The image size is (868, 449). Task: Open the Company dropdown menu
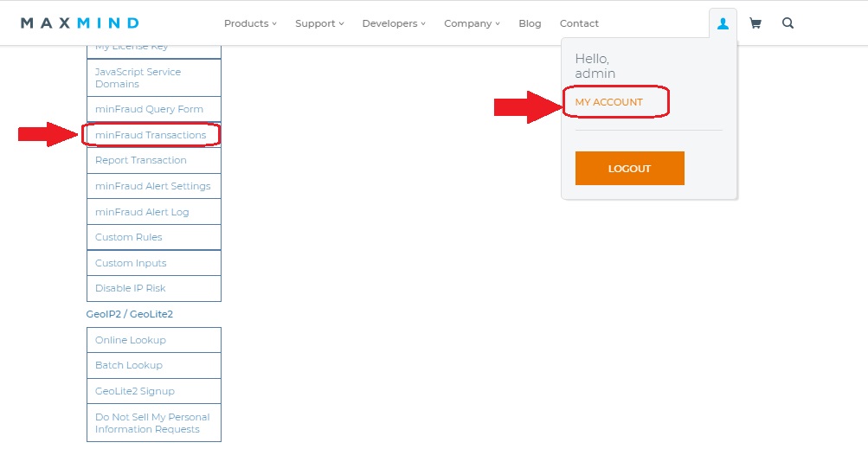click(x=472, y=23)
